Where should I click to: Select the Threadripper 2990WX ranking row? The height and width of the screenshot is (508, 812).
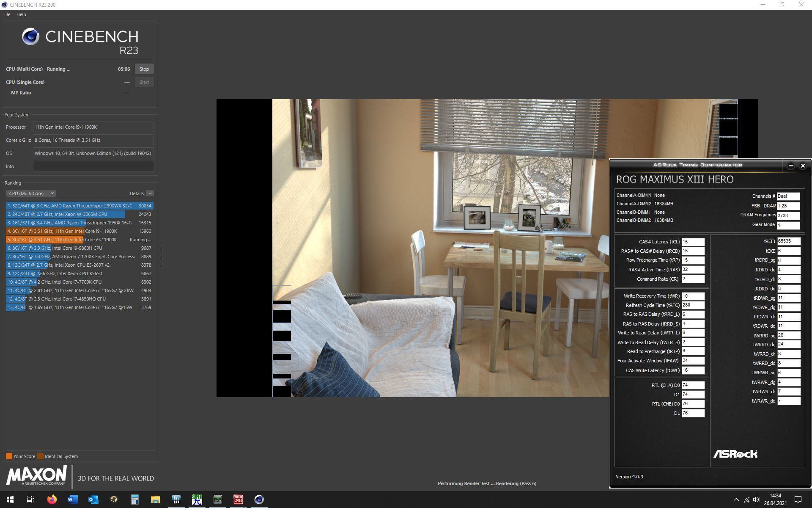pos(80,206)
